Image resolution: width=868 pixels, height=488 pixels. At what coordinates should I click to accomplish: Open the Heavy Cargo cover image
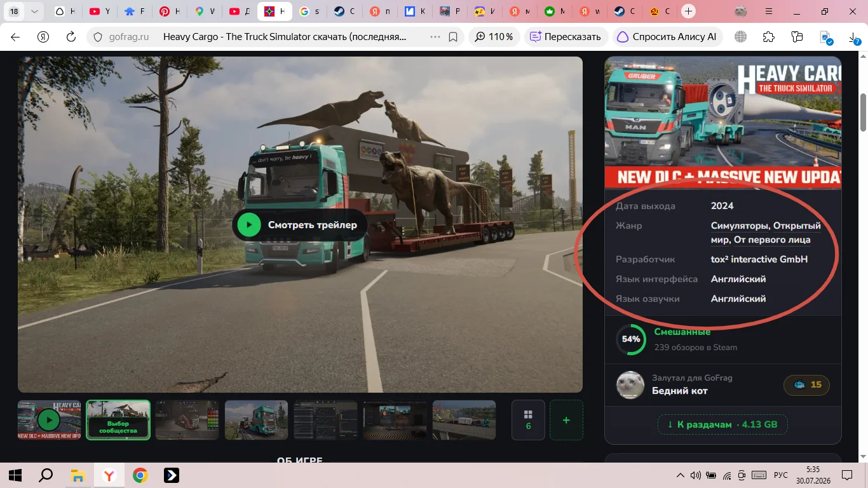pos(723,123)
